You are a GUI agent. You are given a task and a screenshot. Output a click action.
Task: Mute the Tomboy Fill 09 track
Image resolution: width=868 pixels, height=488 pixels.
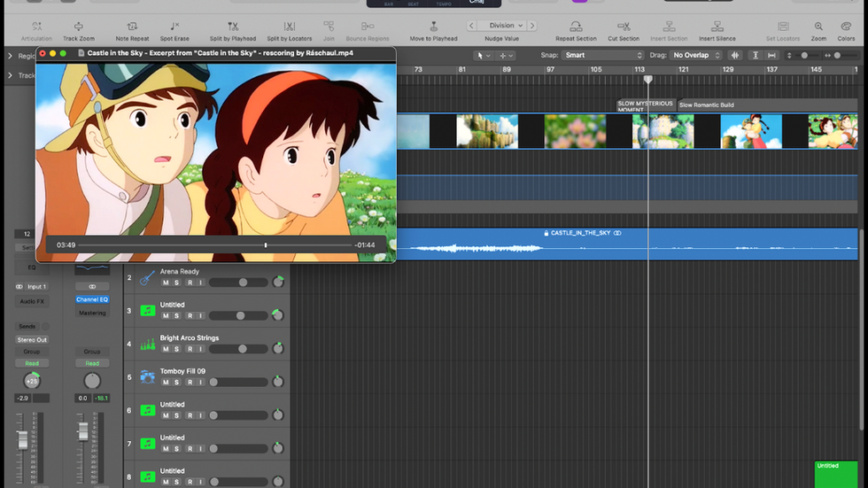pyautogui.click(x=166, y=383)
